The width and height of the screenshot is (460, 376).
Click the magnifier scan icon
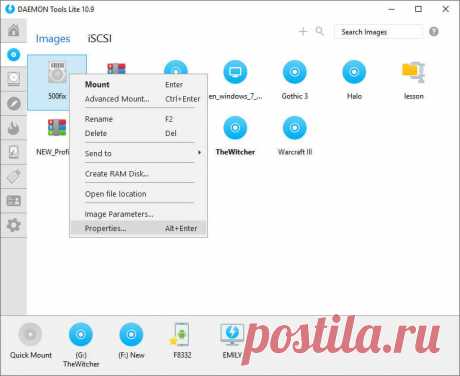(x=320, y=31)
